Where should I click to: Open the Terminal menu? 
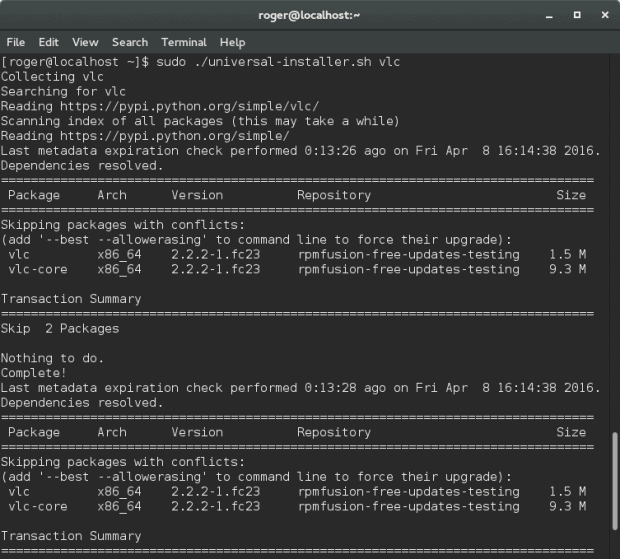coord(183,43)
